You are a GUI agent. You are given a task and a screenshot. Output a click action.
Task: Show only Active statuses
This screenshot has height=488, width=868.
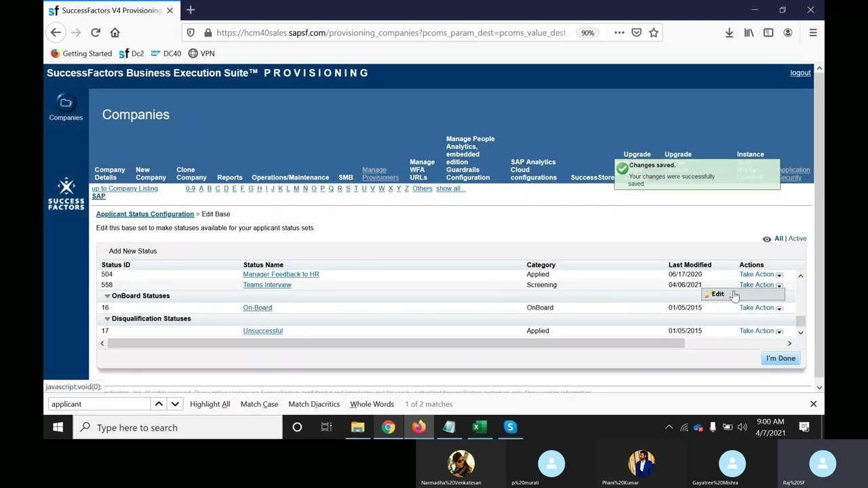click(x=797, y=239)
